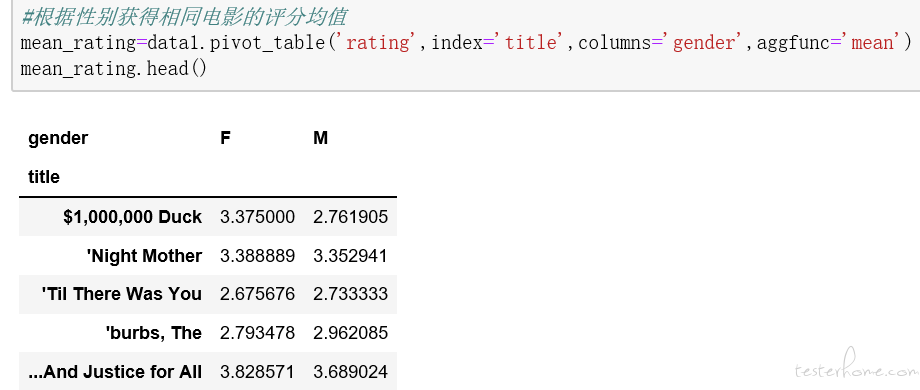Click the gender column header label
Image resolution: width=920 pixels, height=390 pixels.
(58, 138)
